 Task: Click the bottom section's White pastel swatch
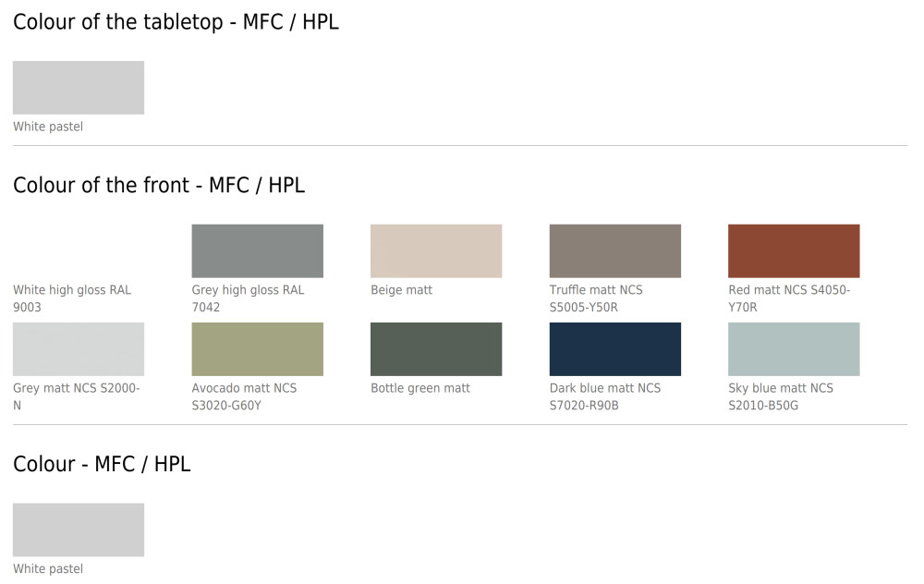tap(79, 529)
